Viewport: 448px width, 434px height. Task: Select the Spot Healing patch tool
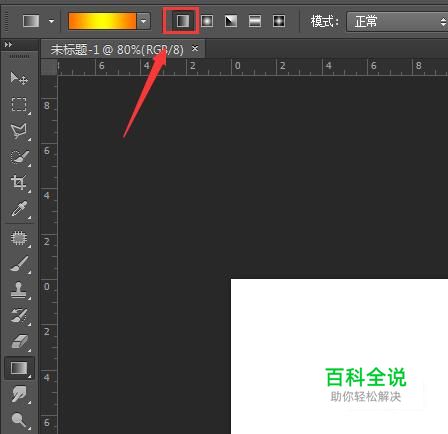pyautogui.click(x=19, y=238)
